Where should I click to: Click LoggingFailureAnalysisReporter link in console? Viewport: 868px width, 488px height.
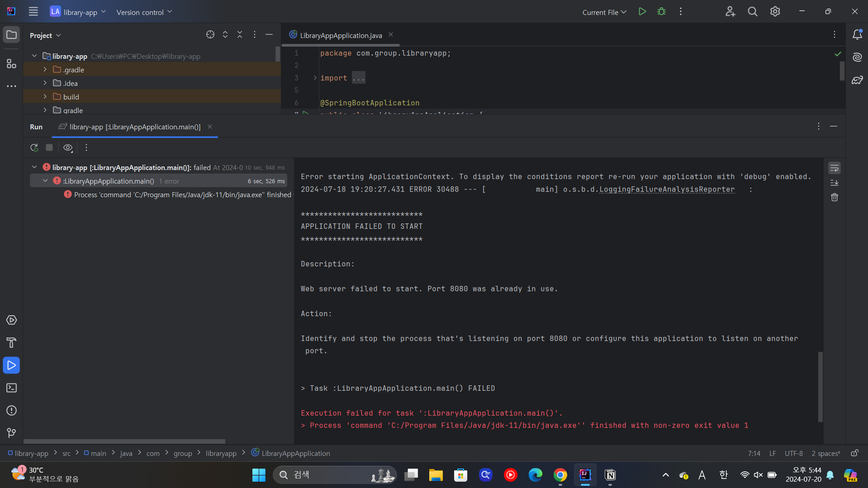pyautogui.click(x=667, y=190)
